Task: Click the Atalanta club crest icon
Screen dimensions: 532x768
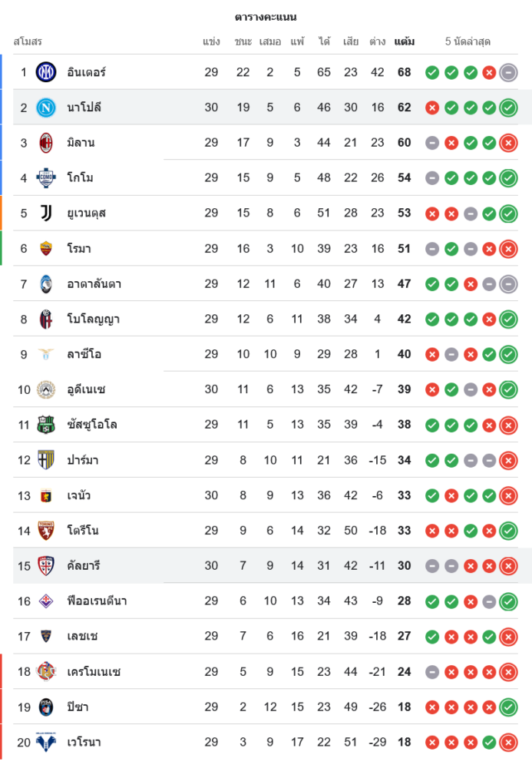Action: click(46, 284)
